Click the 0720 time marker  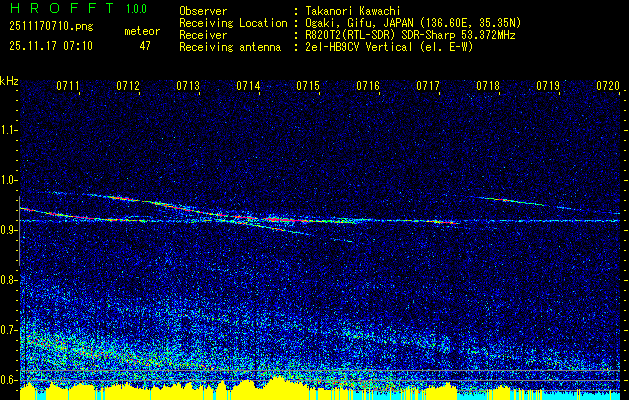click(608, 86)
